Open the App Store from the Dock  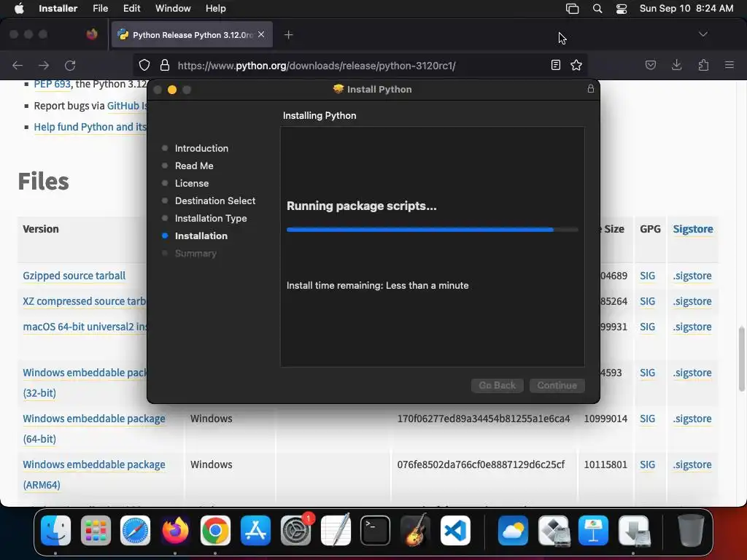255,530
